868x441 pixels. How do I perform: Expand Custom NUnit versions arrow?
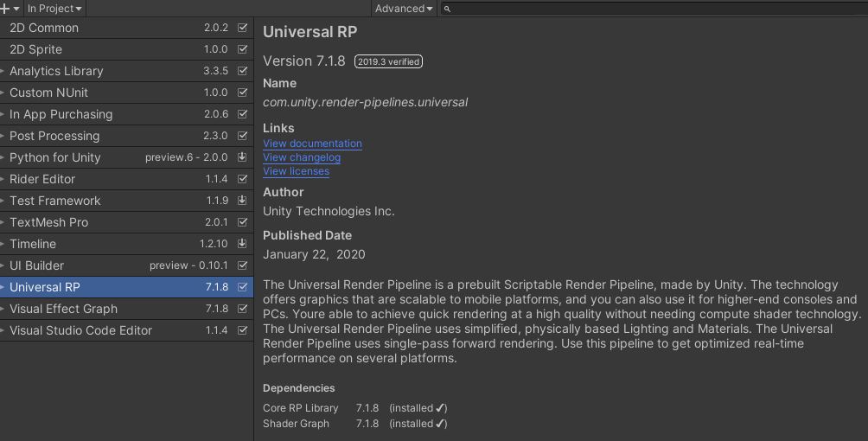click(3, 93)
